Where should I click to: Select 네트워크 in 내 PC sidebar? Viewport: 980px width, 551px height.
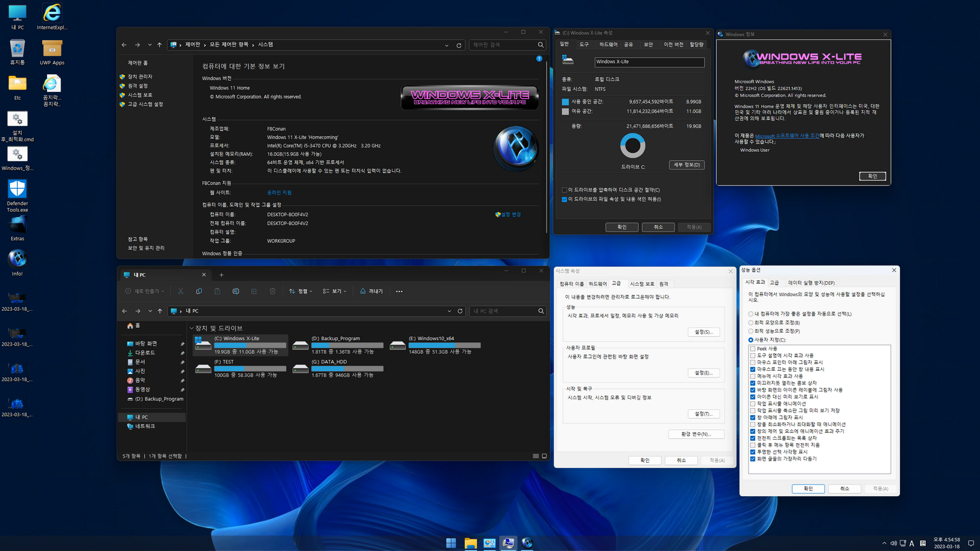tap(145, 426)
